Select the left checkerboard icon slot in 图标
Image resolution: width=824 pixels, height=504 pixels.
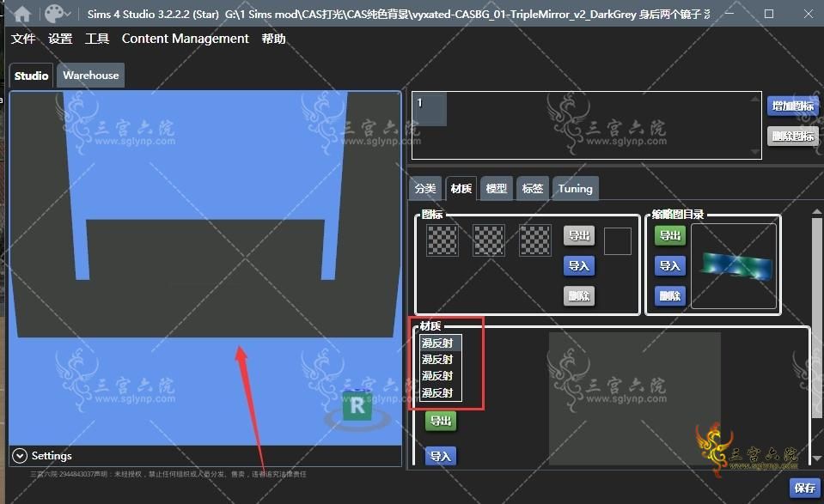(442, 240)
